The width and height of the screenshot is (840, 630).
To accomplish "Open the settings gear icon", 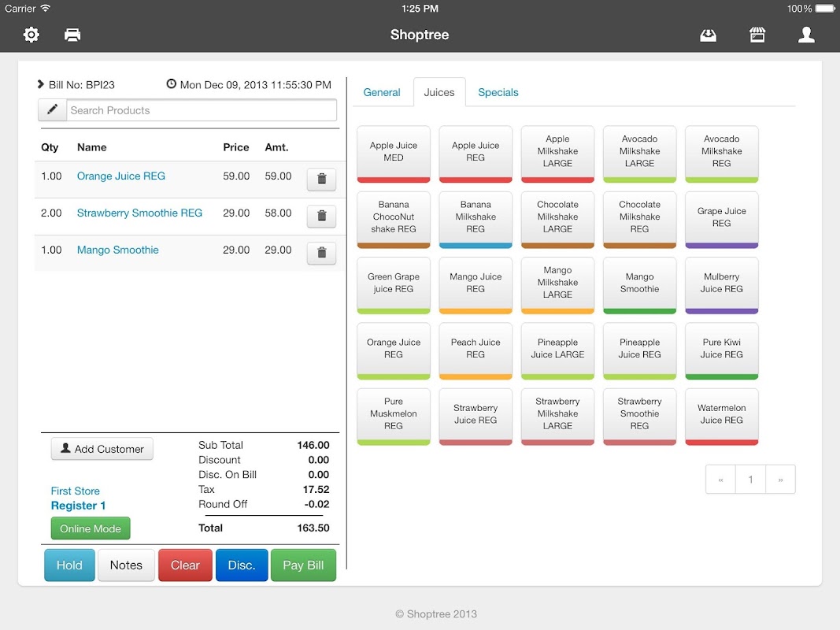I will [x=31, y=35].
